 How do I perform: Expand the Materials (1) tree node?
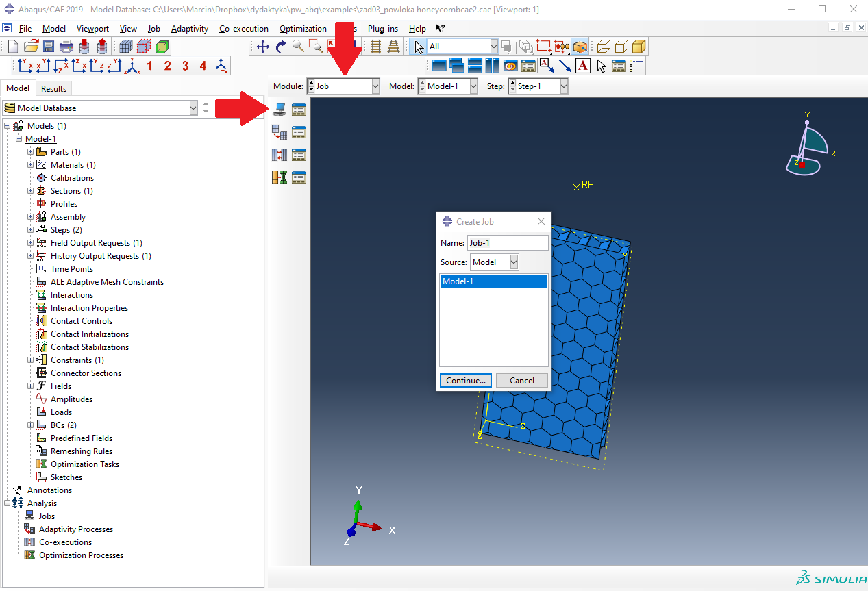(x=30, y=165)
